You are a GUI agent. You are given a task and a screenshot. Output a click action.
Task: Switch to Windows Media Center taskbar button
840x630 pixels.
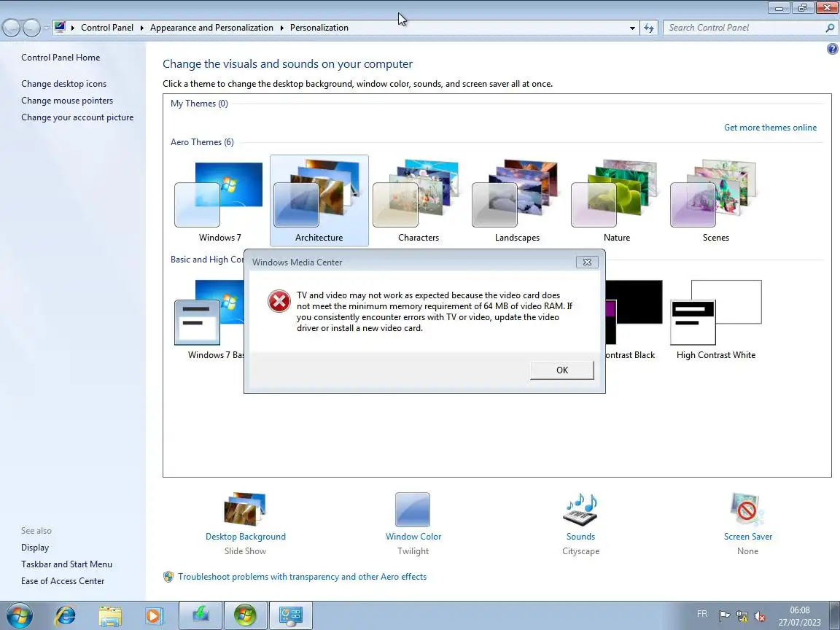click(x=245, y=615)
